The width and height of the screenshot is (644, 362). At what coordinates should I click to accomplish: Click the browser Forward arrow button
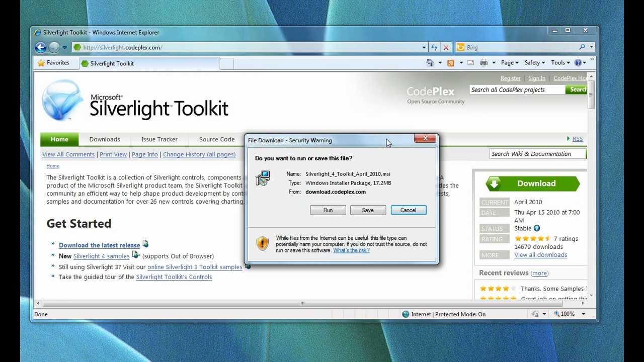pos(54,47)
